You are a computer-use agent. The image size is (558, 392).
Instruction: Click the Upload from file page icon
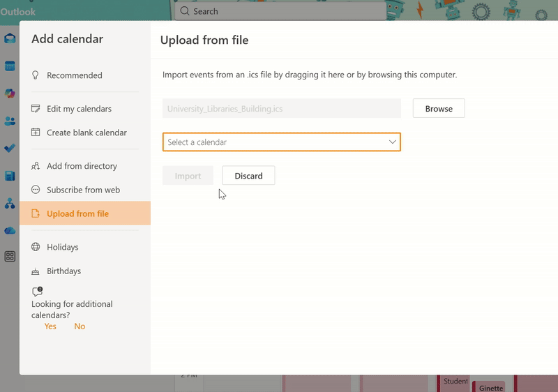(x=36, y=213)
